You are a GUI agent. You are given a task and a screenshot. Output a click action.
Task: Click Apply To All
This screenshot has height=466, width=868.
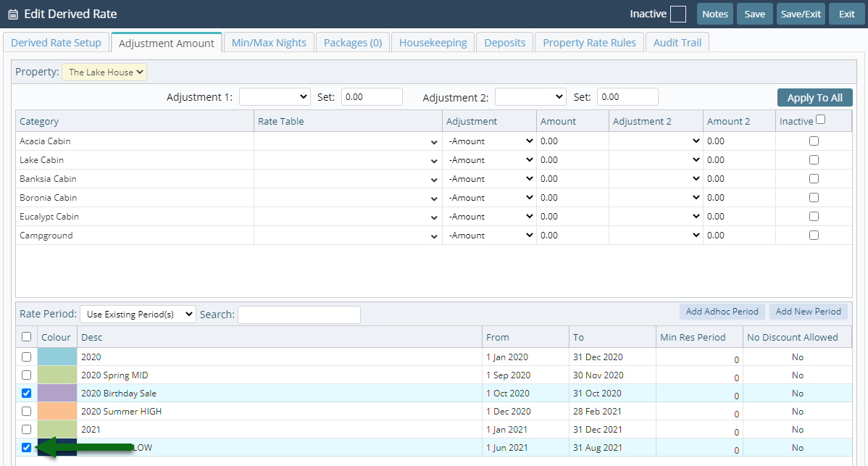[x=814, y=98]
